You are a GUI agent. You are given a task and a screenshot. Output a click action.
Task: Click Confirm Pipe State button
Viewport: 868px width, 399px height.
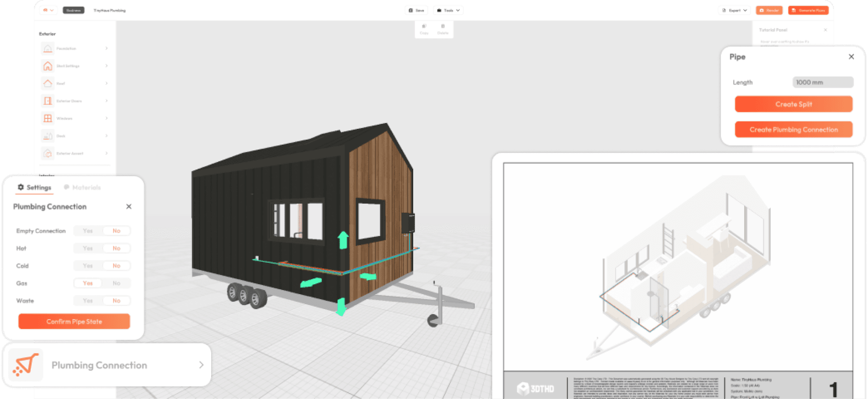pos(74,322)
